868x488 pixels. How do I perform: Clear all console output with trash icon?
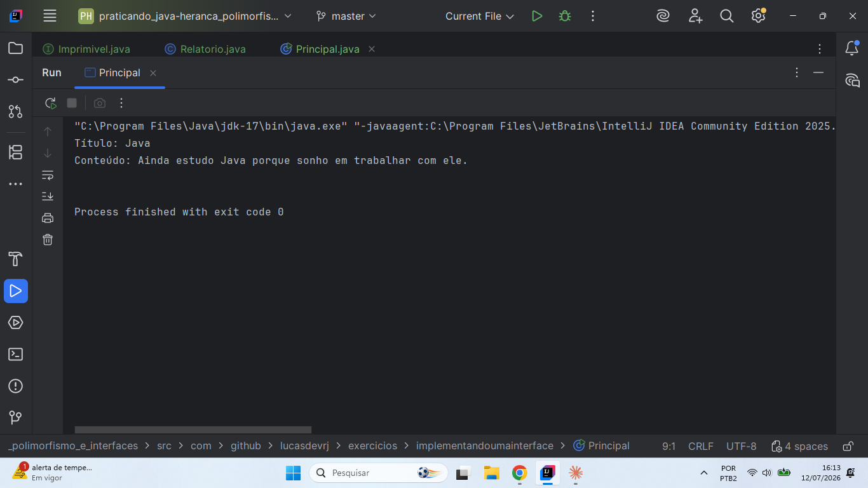tap(48, 240)
